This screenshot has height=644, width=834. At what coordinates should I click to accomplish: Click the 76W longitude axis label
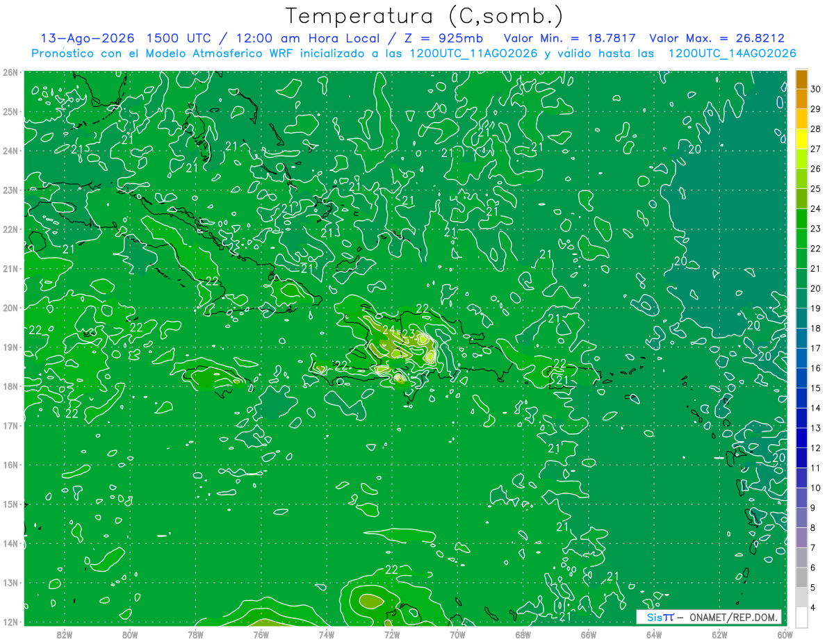click(261, 634)
